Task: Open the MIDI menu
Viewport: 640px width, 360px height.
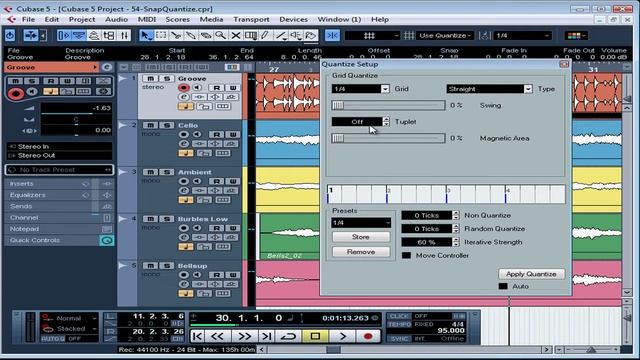Action: (147, 20)
